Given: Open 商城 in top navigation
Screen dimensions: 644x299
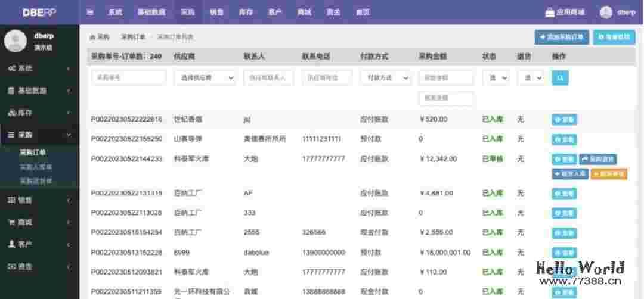Looking at the screenshot, I should click(304, 13).
